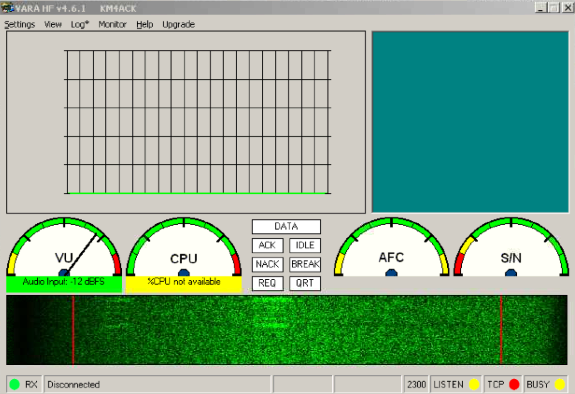This screenshot has height=394, width=575.
Task: Click the VU meter gauge
Action: pyautogui.click(x=64, y=247)
